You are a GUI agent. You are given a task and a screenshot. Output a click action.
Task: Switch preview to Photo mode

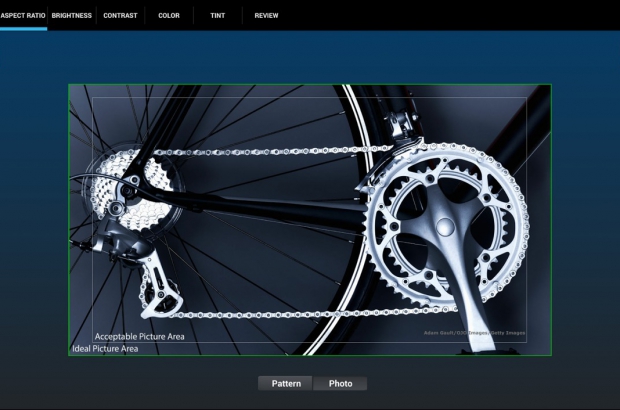tap(340, 383)
